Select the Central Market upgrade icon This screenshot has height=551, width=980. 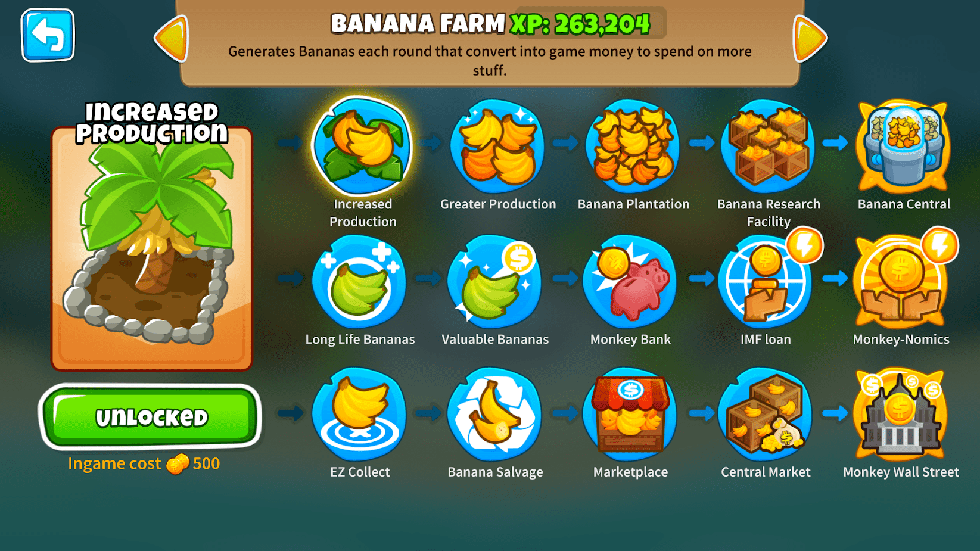click(x=766, y=415)
